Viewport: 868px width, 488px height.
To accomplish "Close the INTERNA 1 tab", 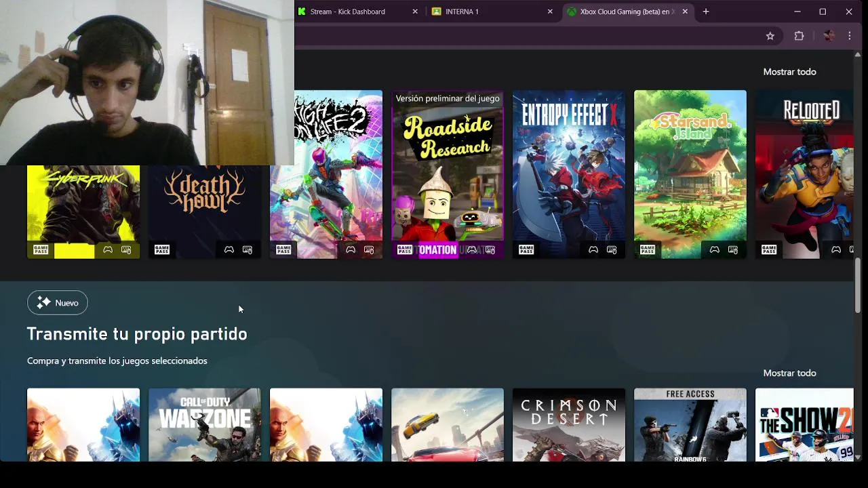I will click(550, 12).
